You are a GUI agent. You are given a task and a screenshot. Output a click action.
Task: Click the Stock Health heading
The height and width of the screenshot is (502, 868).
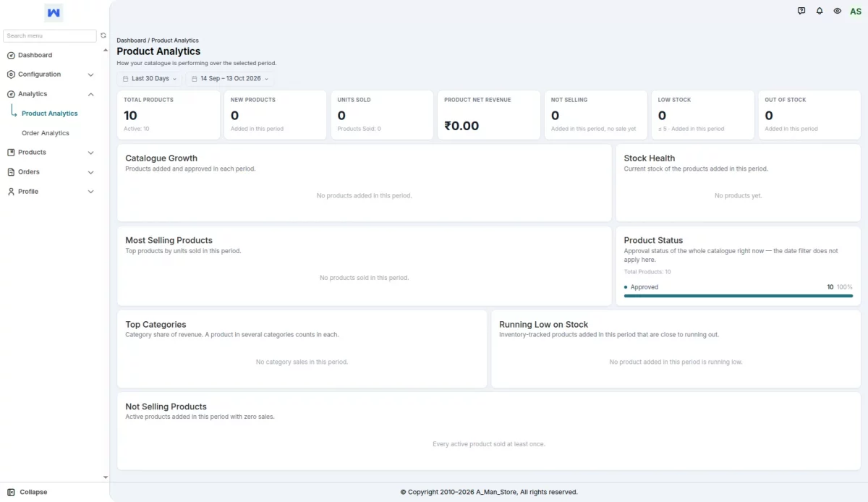click(x=650, y=158)
